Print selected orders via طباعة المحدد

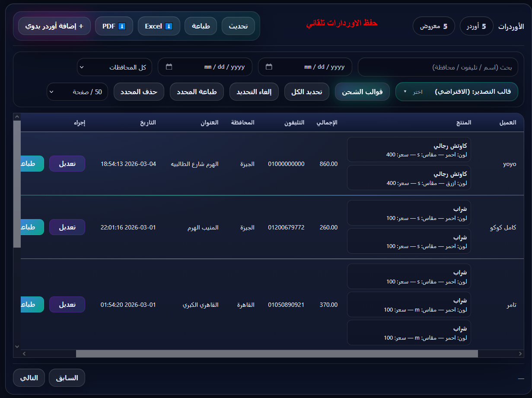pos(197,92)
